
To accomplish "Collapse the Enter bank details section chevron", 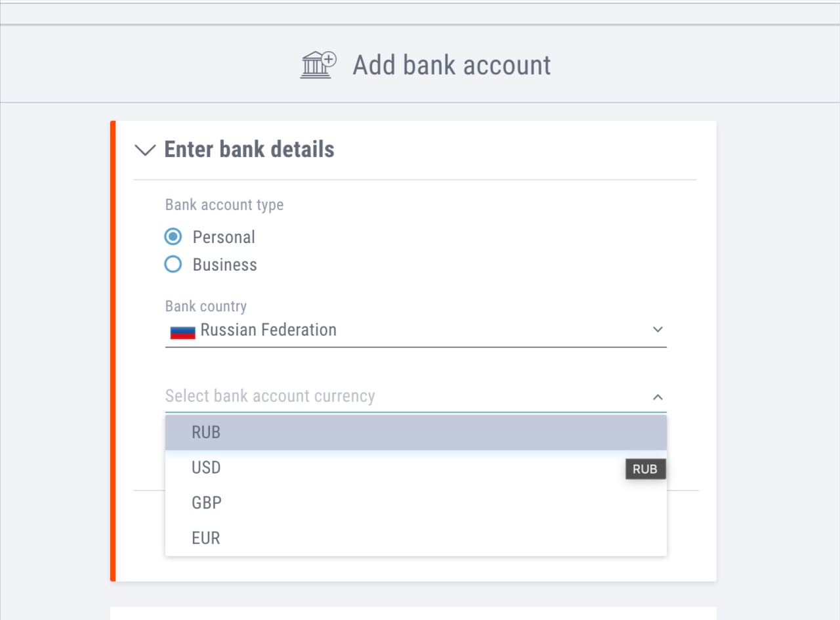I will (x=144, y=150).
